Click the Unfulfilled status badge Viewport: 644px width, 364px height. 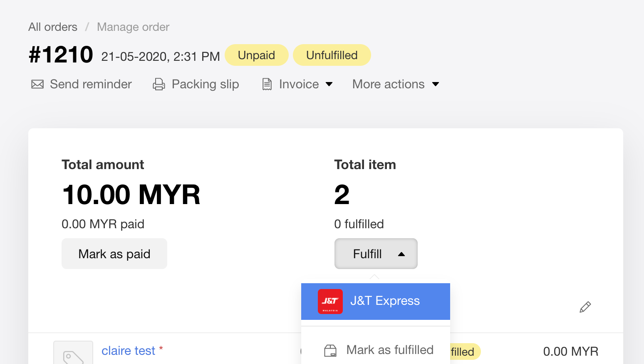(332, 55)
